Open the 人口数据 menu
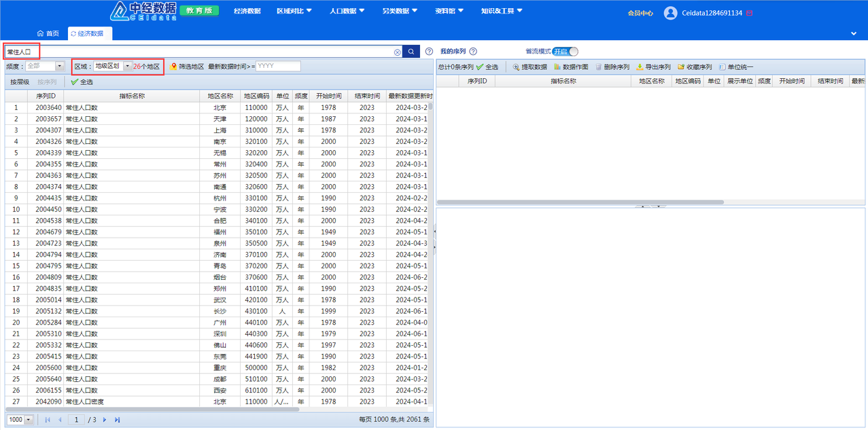Screen dimensions: 868x430 coord(347,11)
